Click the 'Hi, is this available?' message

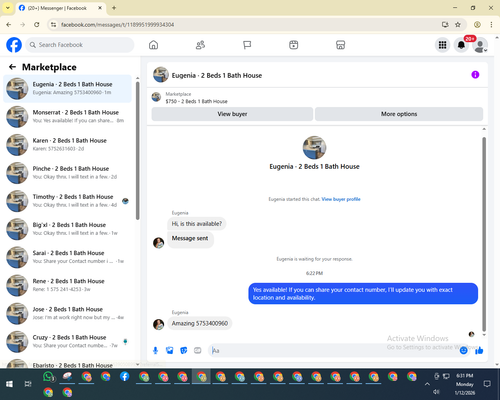tap(197, 224)
